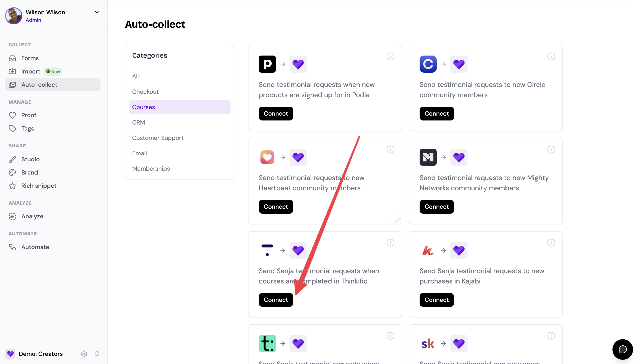Image resolution: width=636 pixels, height=364 pixels.
Task: Click the Mighty Networks logo icon
Action: click(x=428, y=157)
